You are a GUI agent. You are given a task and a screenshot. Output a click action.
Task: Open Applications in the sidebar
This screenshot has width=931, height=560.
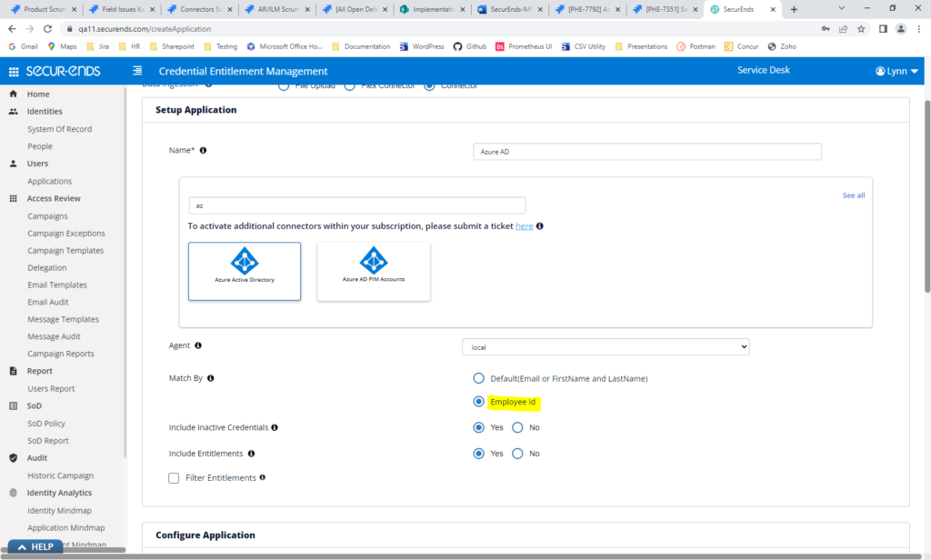(49, 181)
